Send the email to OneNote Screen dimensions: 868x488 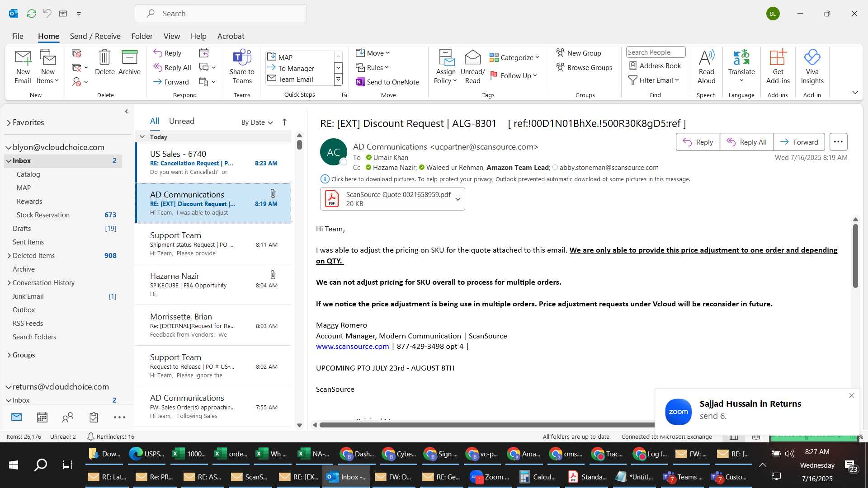[x=387, y=82]
